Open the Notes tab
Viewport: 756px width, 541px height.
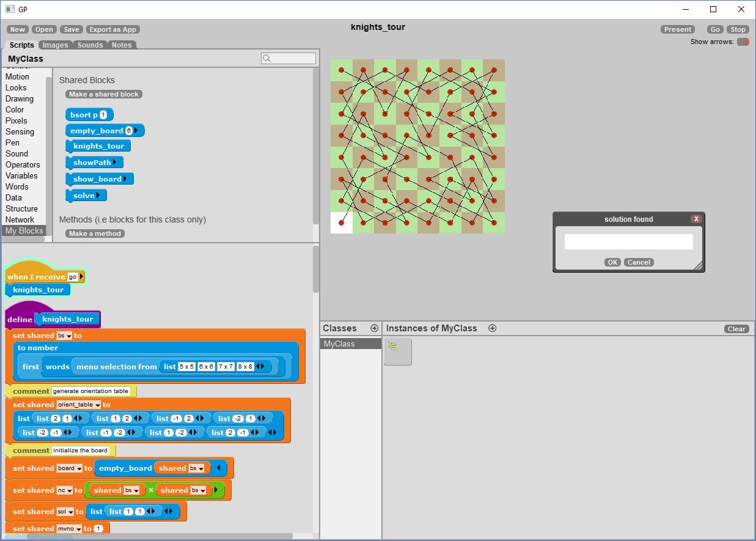[x=122, y=45]
